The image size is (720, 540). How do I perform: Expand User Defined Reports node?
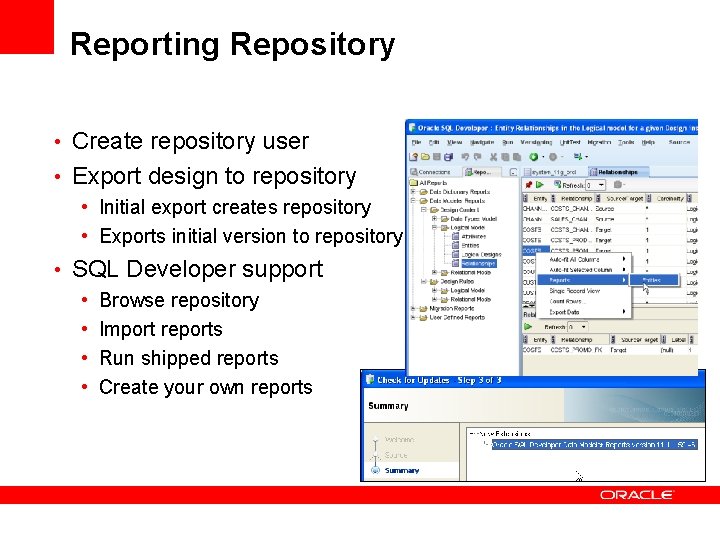[x=413, y=317]
